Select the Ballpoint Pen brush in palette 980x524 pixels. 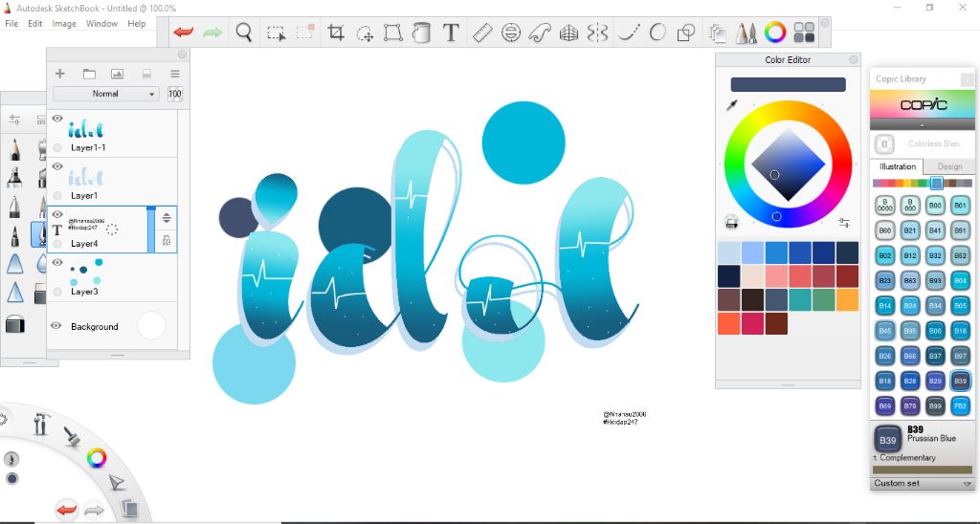point(14,235)
